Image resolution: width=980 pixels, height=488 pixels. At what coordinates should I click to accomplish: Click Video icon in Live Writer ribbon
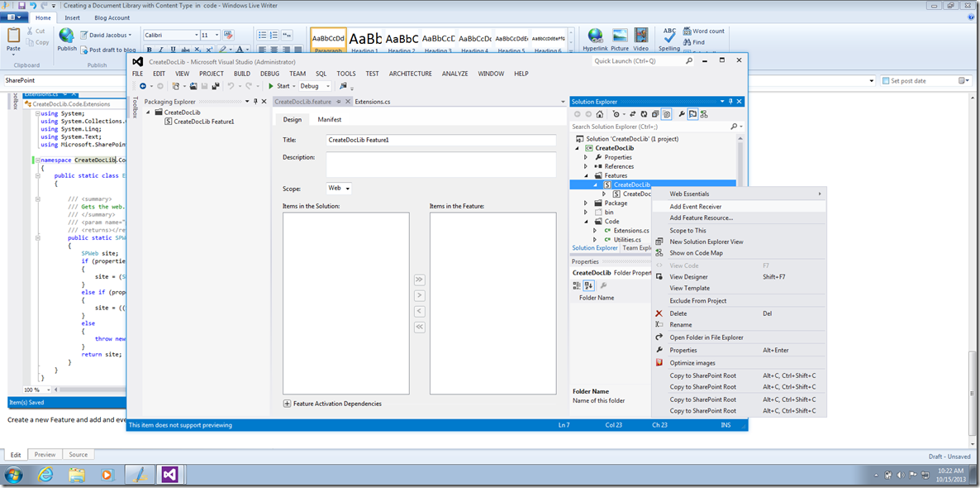click(640, 40)
